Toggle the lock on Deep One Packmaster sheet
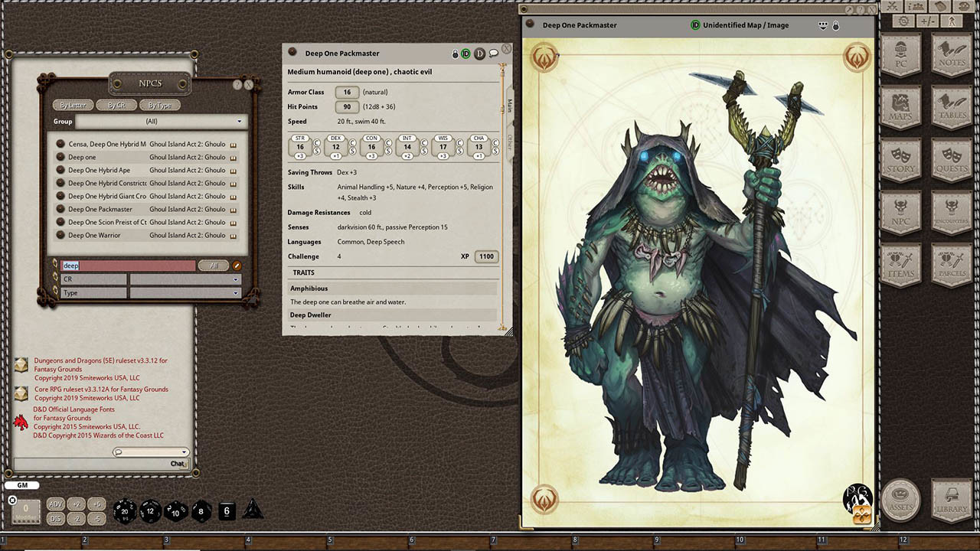The height and width of the screenshot is (551, 980). [x=456, y=54]
